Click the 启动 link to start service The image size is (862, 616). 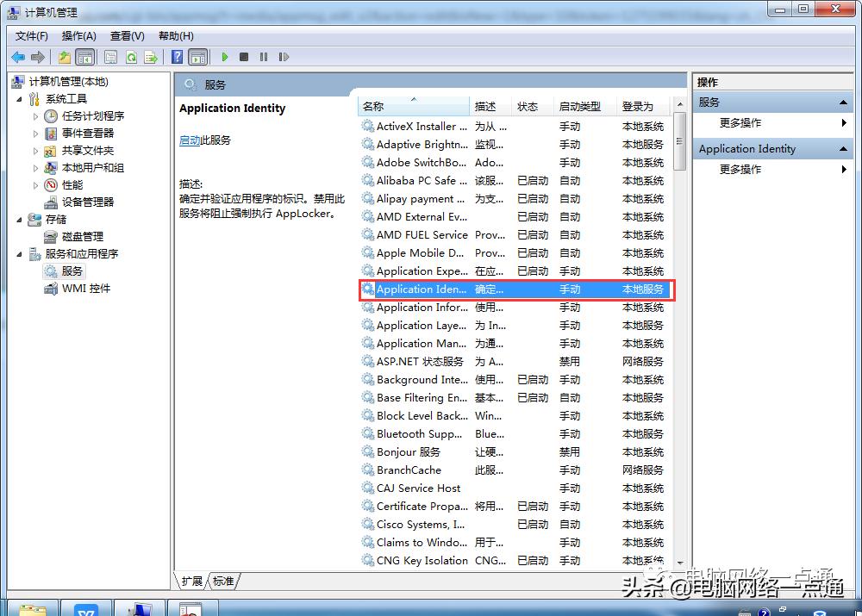(190, 140)
